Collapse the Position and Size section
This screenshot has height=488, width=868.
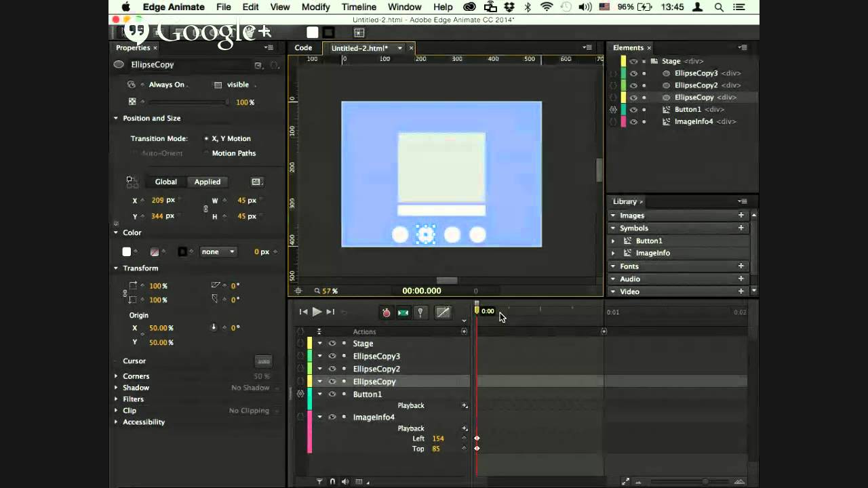coord(116,118)
